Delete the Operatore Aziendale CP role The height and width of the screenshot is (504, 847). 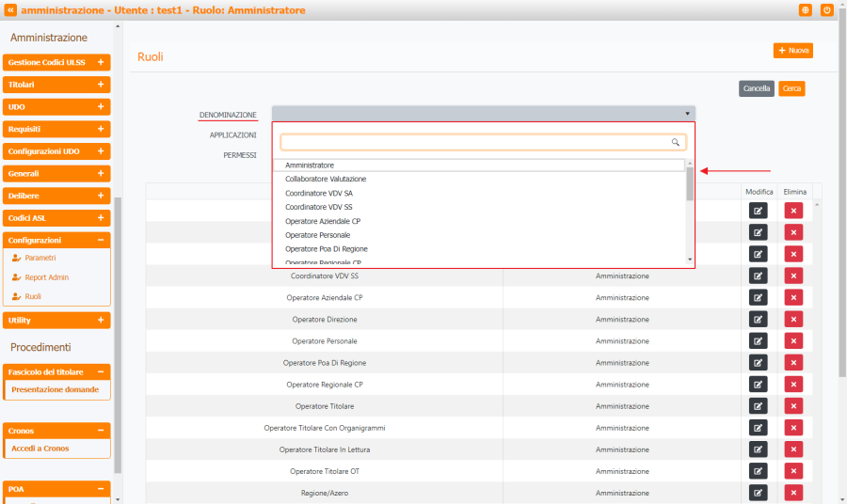tap(793, 297)
